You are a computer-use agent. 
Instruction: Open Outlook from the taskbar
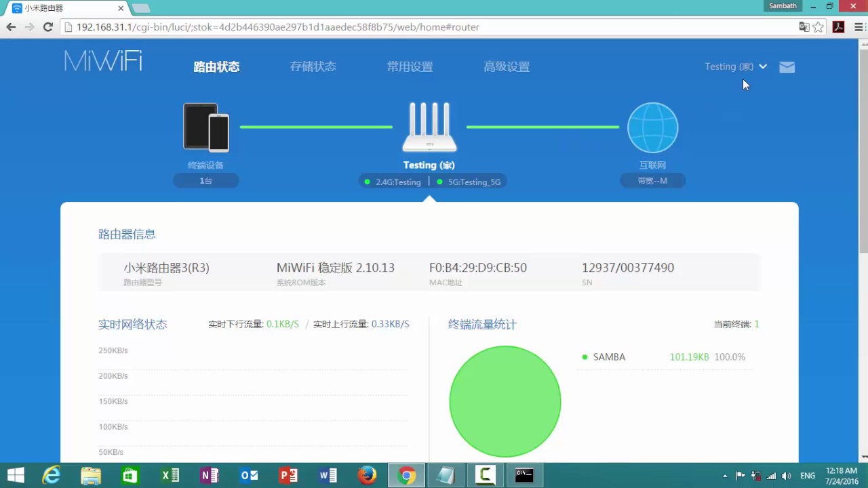coord(249,475)
